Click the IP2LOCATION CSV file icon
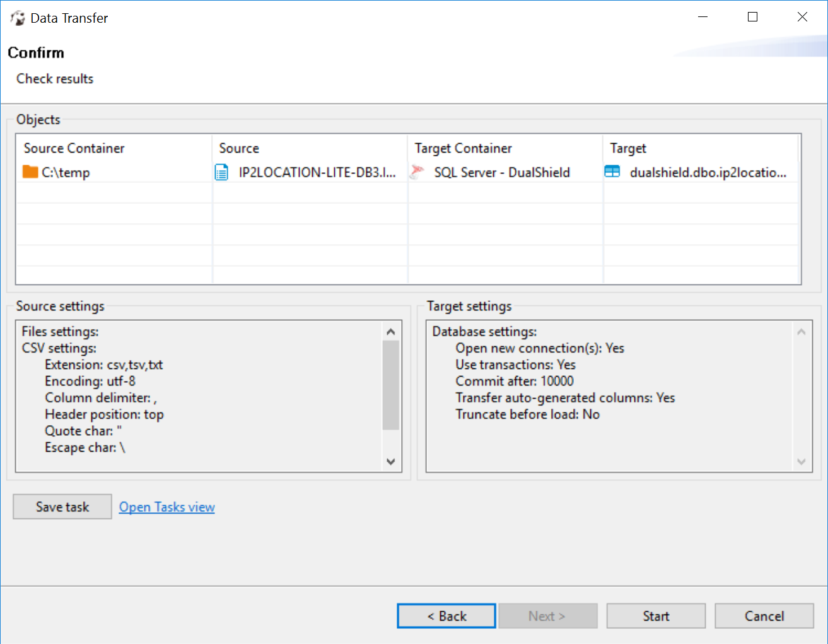828x644 pixels. coord(222,172)
